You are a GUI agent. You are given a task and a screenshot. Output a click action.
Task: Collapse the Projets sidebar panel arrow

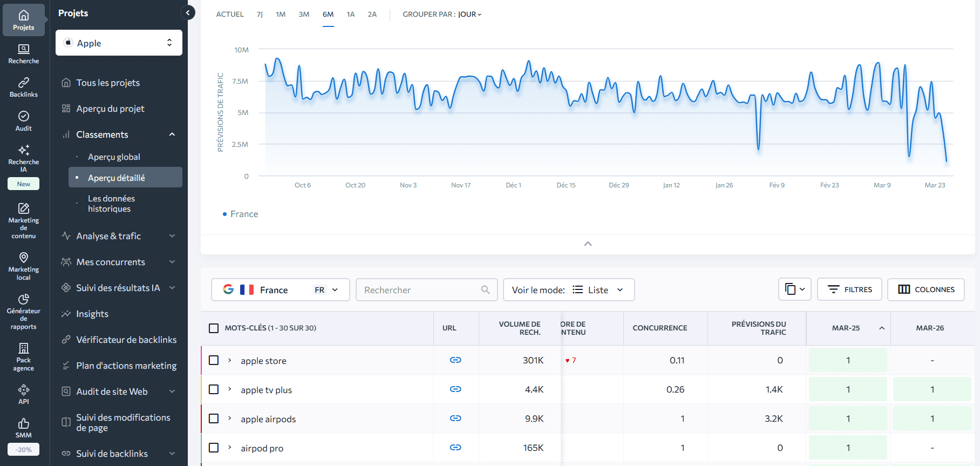pos(187,12)
